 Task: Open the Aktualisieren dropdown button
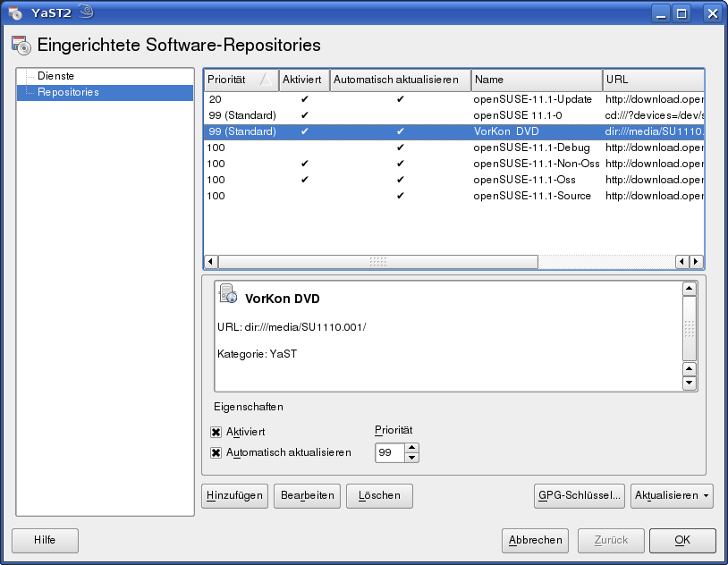coord(672,496)
